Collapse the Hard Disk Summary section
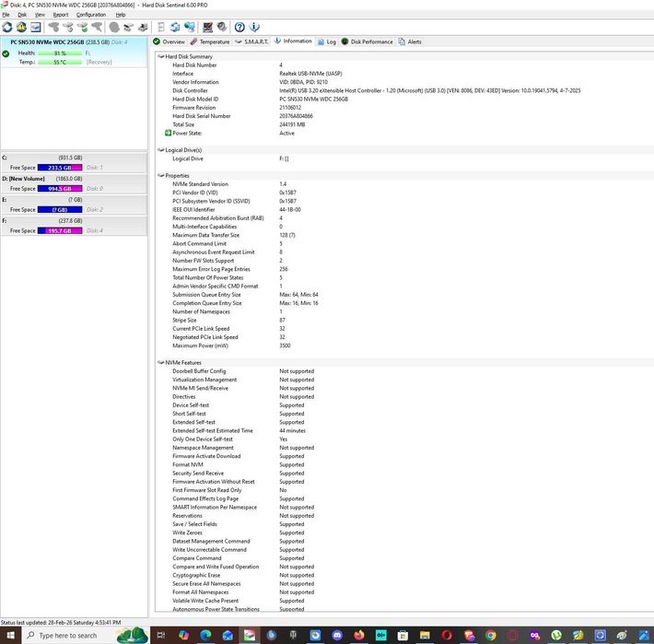The image size is (654, 644). (160, 56)
